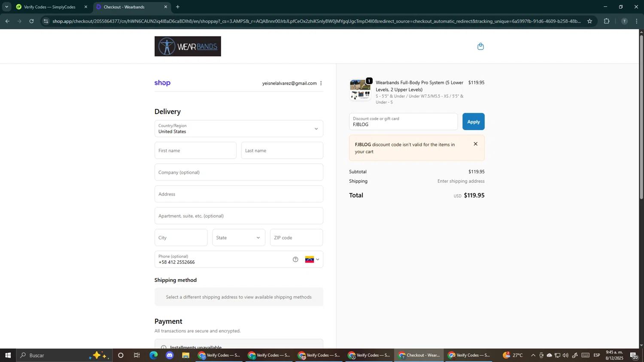Screen dimensions: 644x362
Task: Open Task View in the taskbar
Action: point(137,355)
